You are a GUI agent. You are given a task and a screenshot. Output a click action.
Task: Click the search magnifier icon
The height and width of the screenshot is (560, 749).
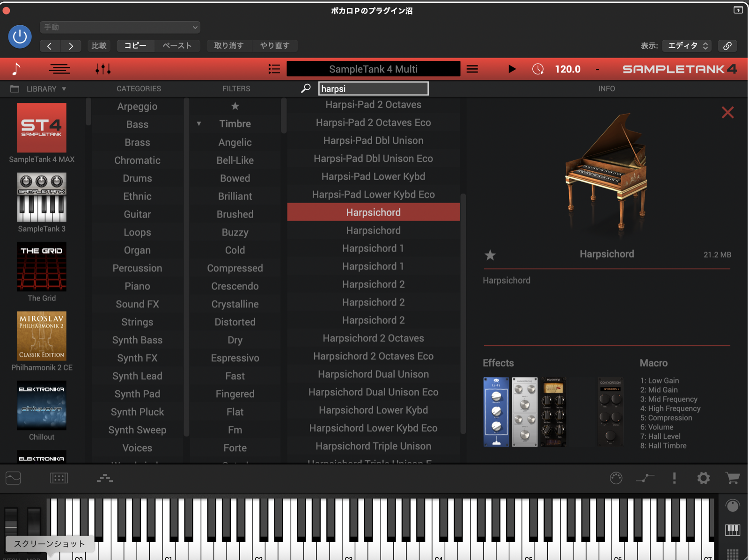click(306, 88)
